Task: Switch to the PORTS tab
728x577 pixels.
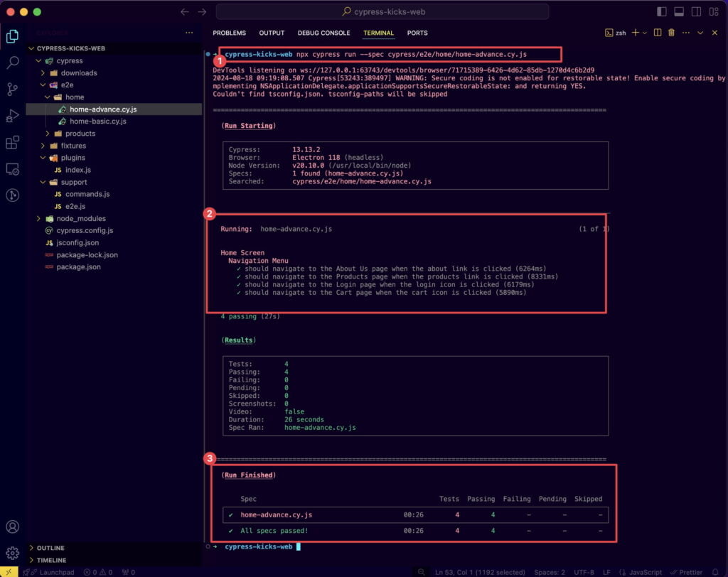Action: coord(417,33)
